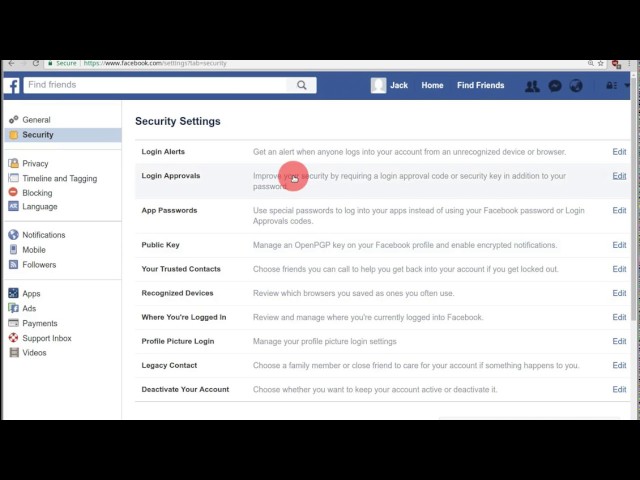Expand the Login Alerts row label

click(x=163, y=152)
